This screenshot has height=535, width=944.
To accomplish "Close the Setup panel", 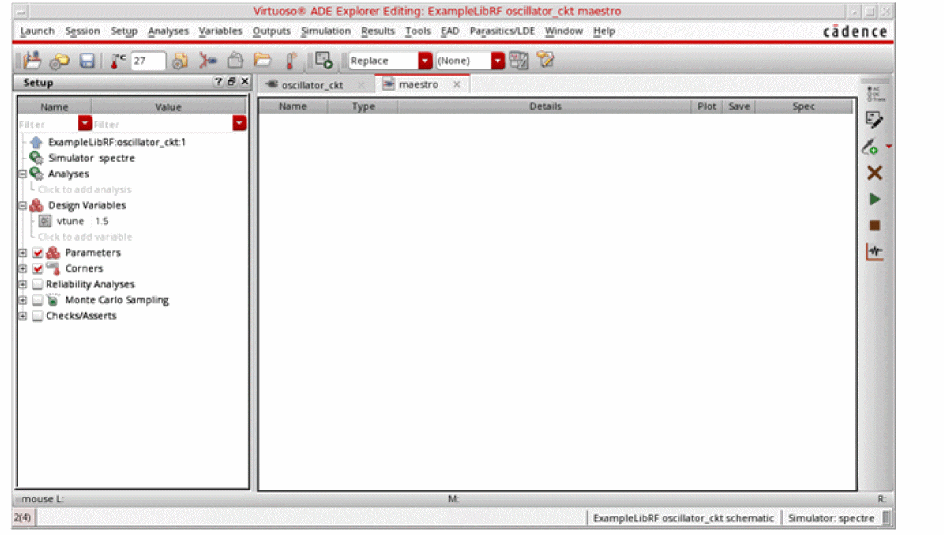I will [x=244, y=81].
